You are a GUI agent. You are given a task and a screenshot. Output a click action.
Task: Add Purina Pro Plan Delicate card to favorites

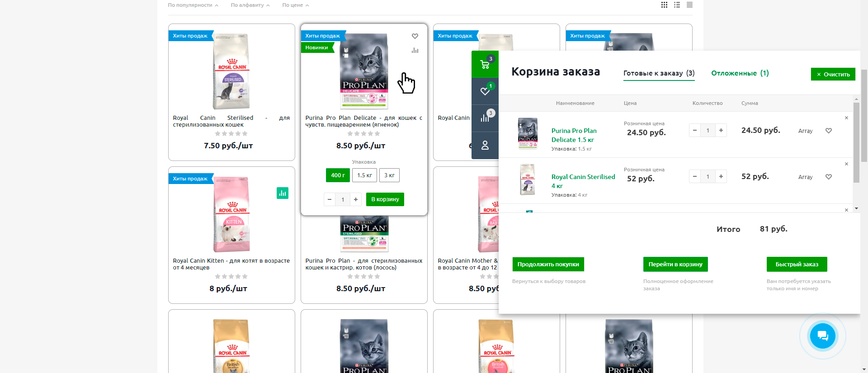(415, 36)
